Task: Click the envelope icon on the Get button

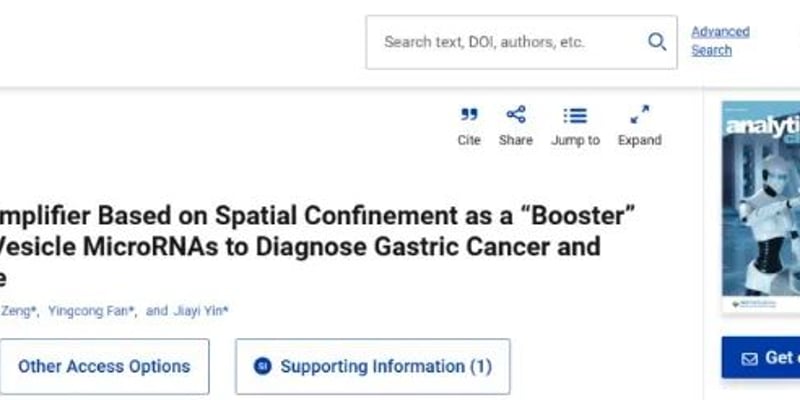Action: pyautogui.click(x=749, y=358)
